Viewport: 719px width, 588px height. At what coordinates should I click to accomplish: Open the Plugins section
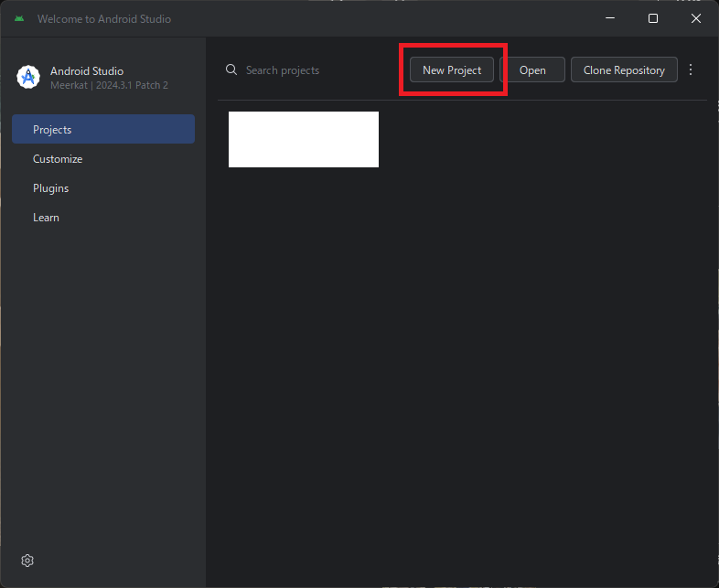[x=51, y=188]
